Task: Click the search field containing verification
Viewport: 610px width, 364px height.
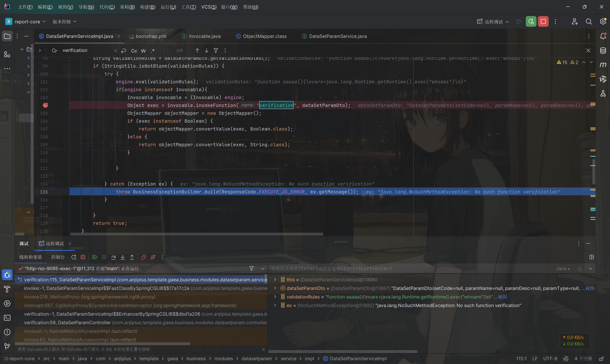Action: pyautogui.click(x=87, y=51)
